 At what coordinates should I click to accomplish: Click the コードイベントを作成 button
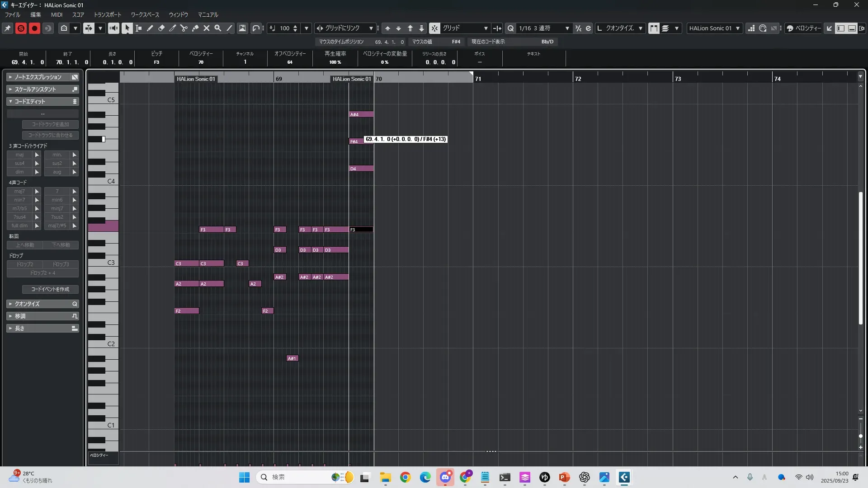(50, 289)
